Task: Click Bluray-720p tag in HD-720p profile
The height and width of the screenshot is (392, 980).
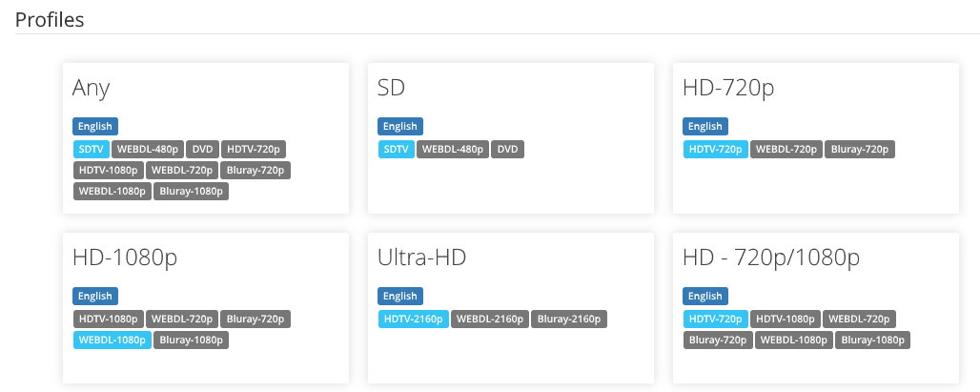Action: click(859, 150)
